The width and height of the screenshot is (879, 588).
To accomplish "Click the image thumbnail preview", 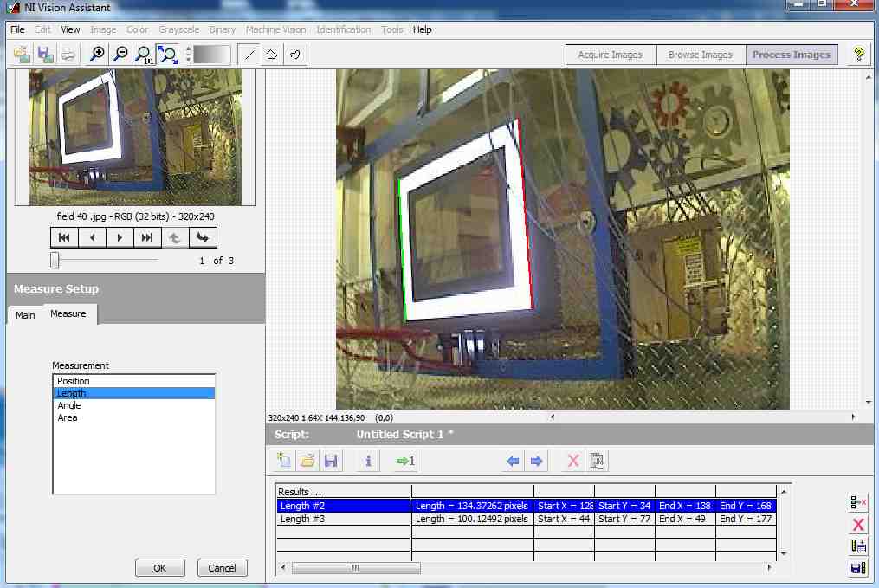I will 135,137.
